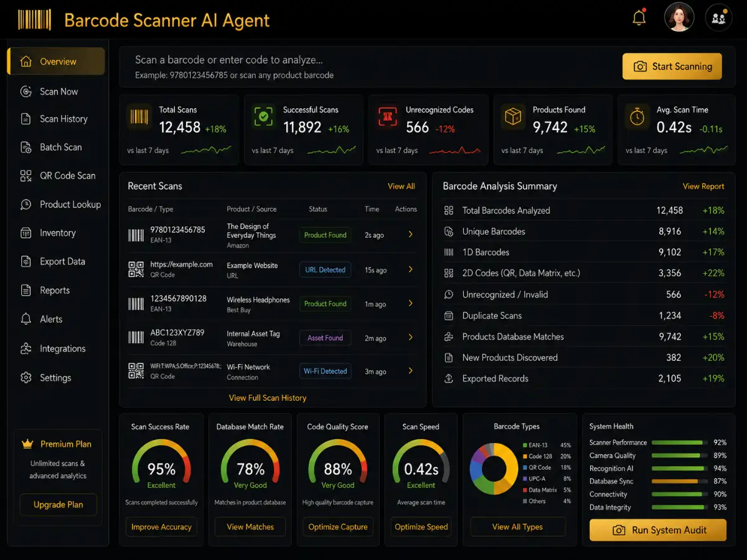Click the Scanner Performance progress bar

click(x=680, y=442)
